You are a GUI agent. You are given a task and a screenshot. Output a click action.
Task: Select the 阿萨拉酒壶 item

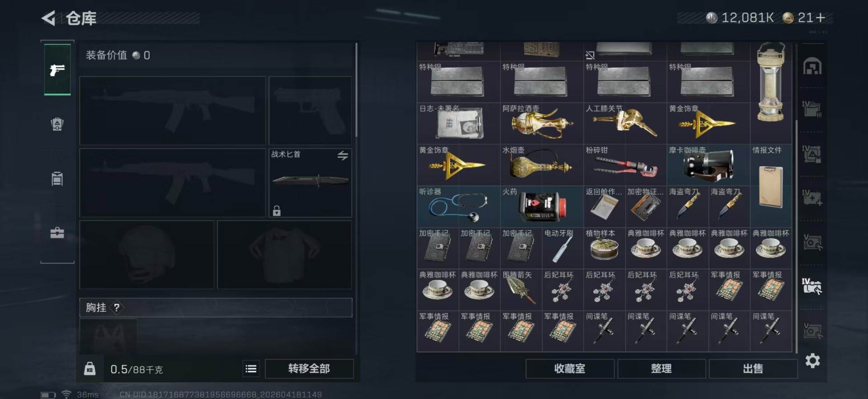tap(542, 123)
